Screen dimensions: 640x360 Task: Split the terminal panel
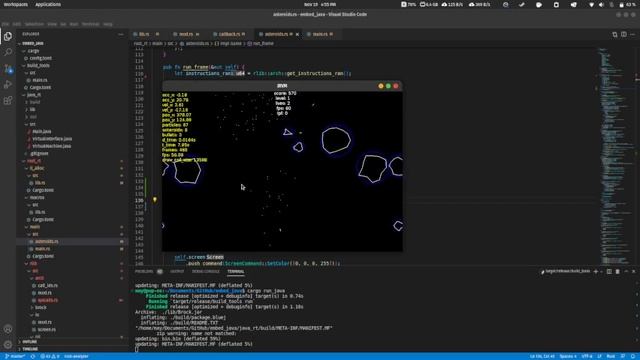pyautogui.click(x=609, y=271)
